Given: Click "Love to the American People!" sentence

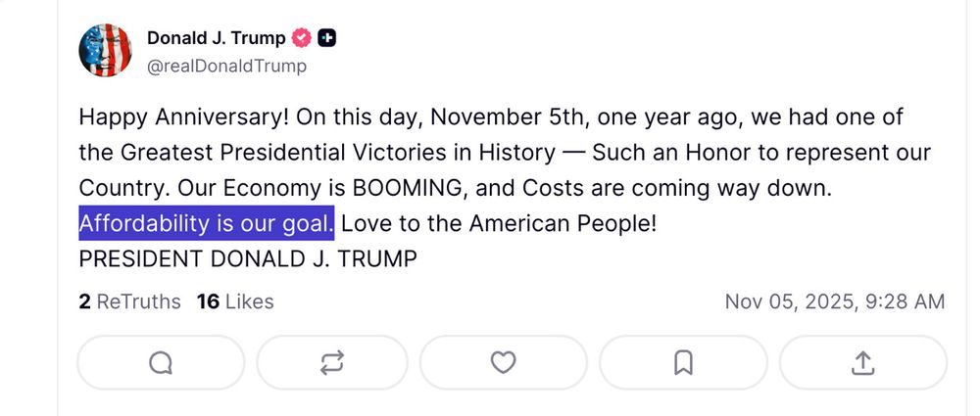Looking at the screenshot, I should pos(499,223).
